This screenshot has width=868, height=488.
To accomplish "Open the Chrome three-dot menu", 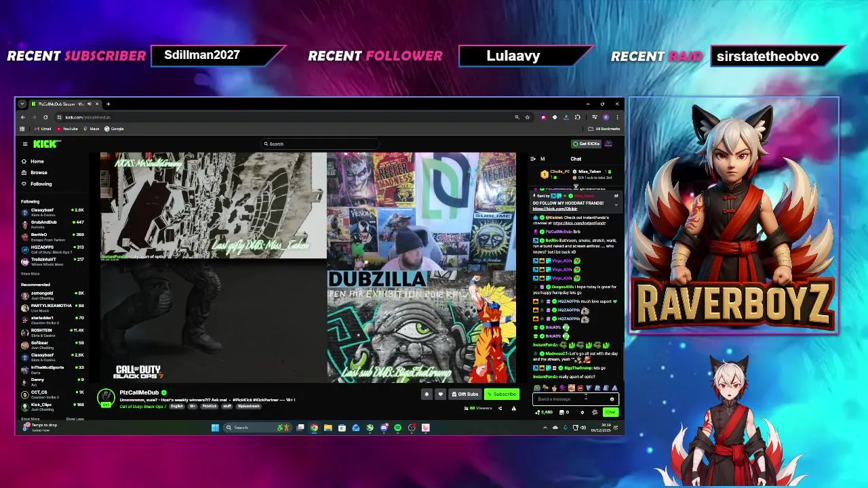I will pos(617,117).
